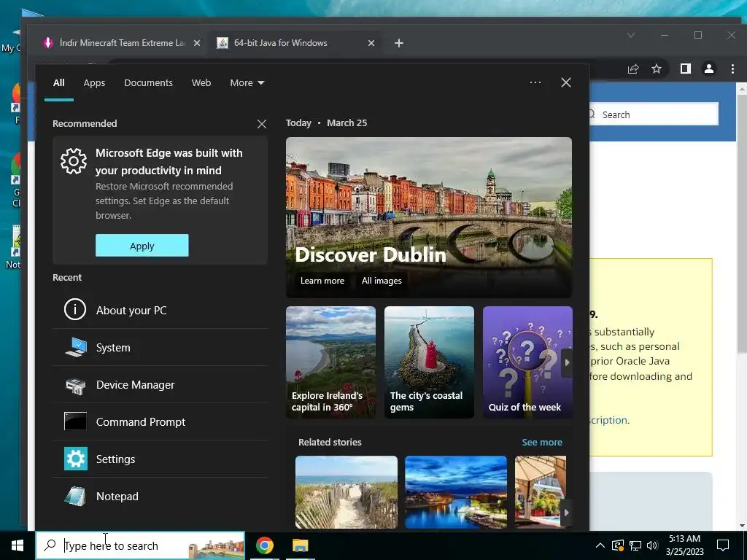Expand the More dropdown in search panel

[x=247, y=83]
